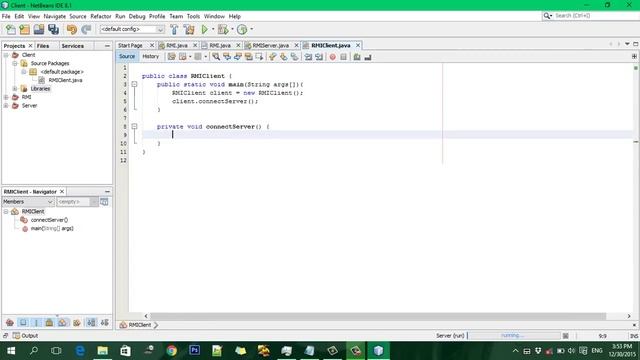The width and height of the screenshot is (640, 360).
Task: Open Photoshop from the taskbar
Action: tap(195, 351)
